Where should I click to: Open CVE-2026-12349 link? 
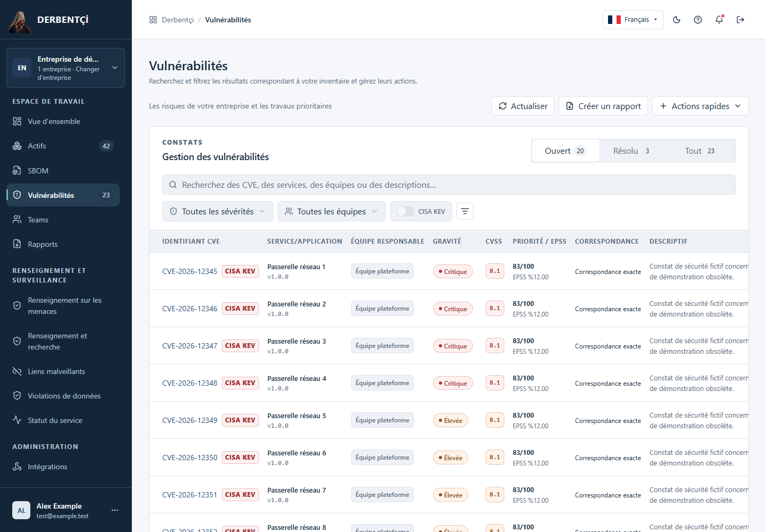tap(190, 420)
